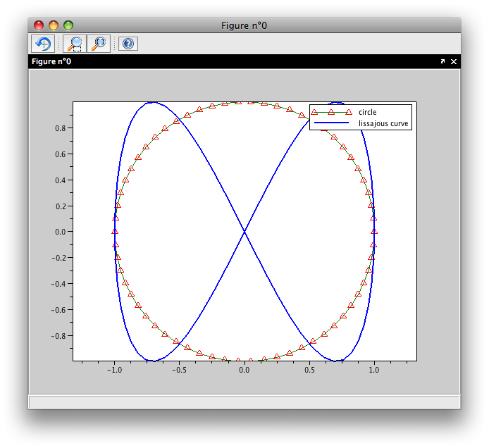
Task: Click the blue line sample in legend
Action: [x=331, y=123]
